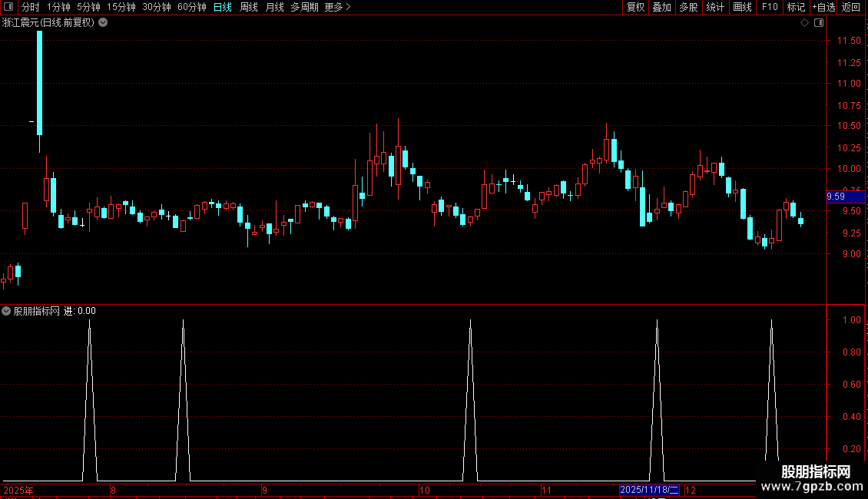The image size is (868, 499).
Task: Activate the 画线 drawing tool
Action: (x=742, y=7)
